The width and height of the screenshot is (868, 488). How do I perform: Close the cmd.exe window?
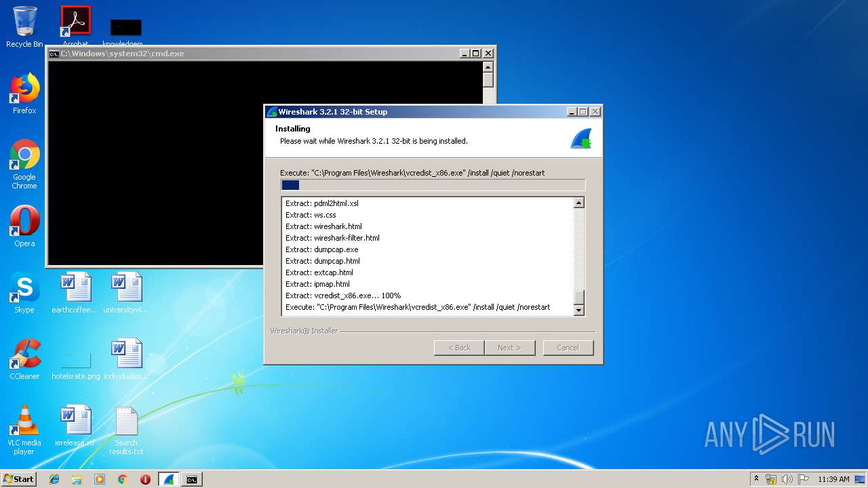(488, 54)
